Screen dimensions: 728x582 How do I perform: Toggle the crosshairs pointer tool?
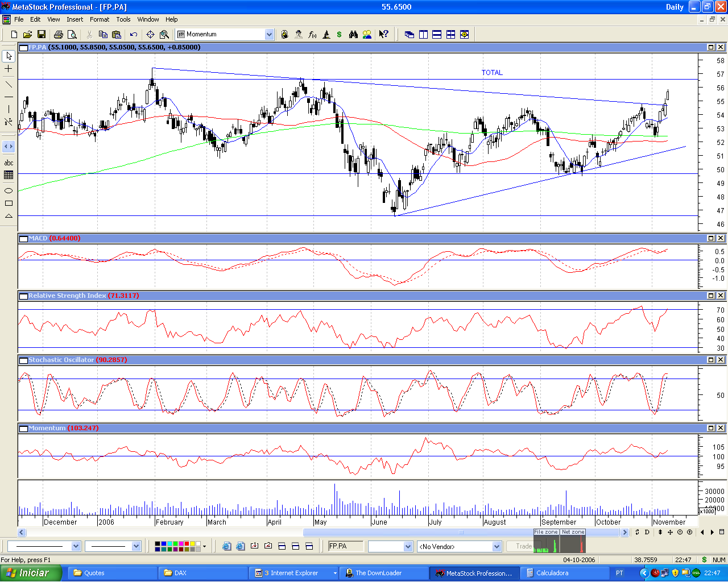[9, 69]
